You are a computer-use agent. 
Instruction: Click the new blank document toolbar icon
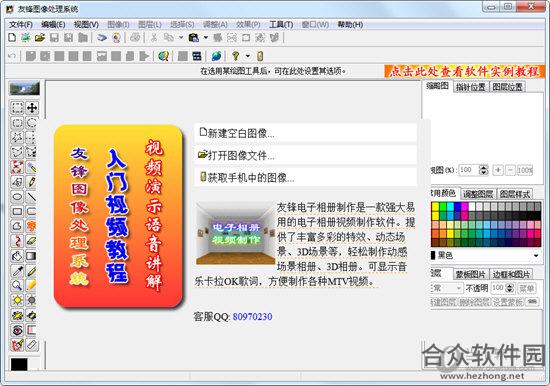click(12, 38)
